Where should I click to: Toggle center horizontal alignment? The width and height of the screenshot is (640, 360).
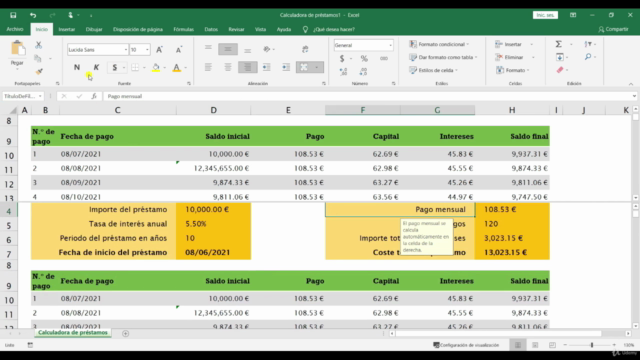tap(228, 67)
